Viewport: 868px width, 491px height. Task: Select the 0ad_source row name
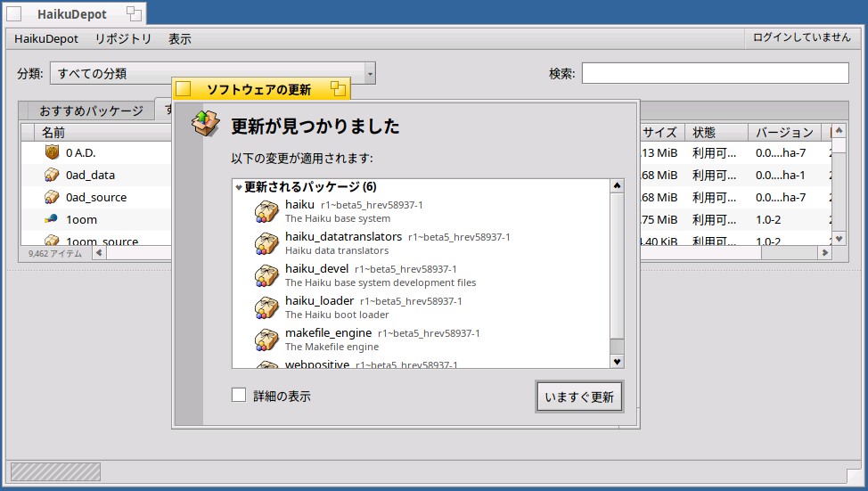click(96, 197)
